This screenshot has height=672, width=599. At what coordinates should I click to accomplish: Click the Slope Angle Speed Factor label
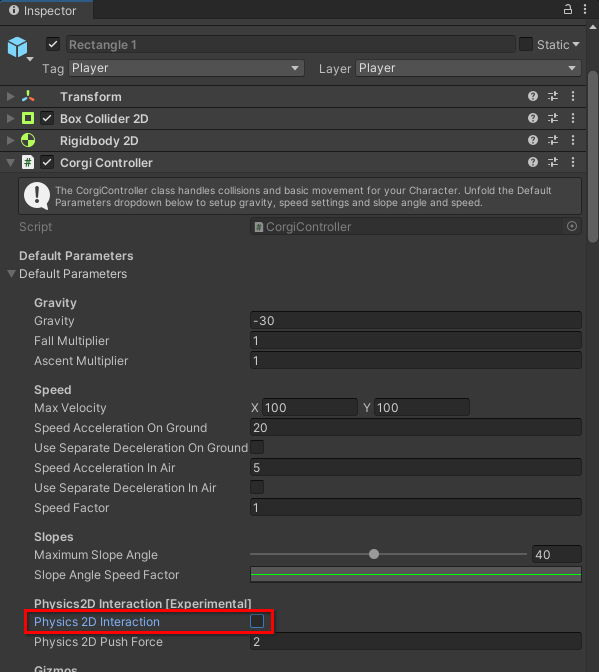[107, 575]
